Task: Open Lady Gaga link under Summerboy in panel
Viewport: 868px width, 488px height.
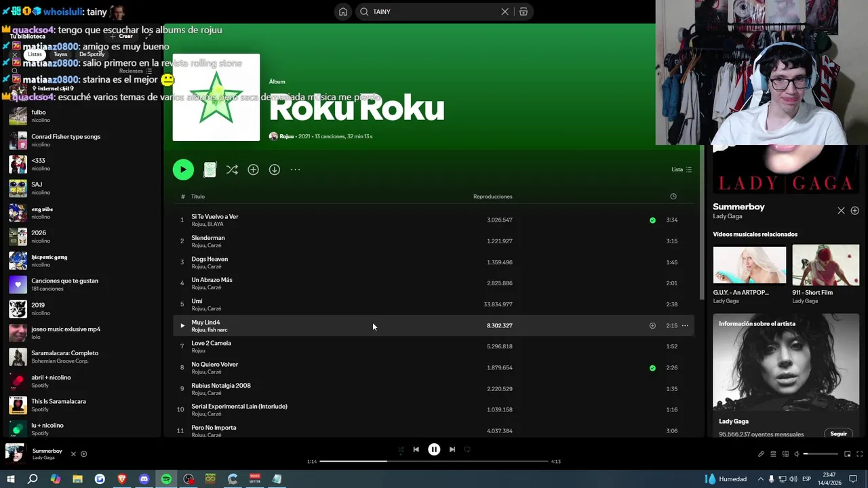Action: tap(728, 216)
